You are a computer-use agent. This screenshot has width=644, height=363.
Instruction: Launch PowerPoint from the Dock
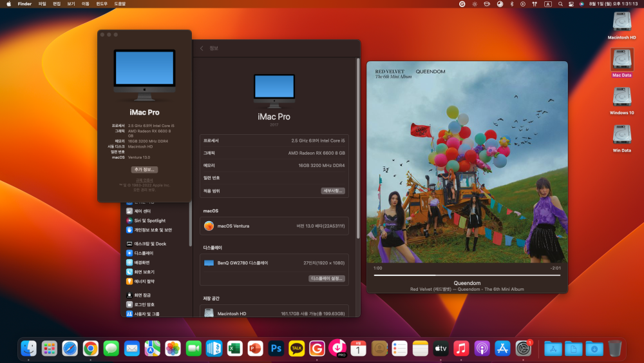coord(255,349)
